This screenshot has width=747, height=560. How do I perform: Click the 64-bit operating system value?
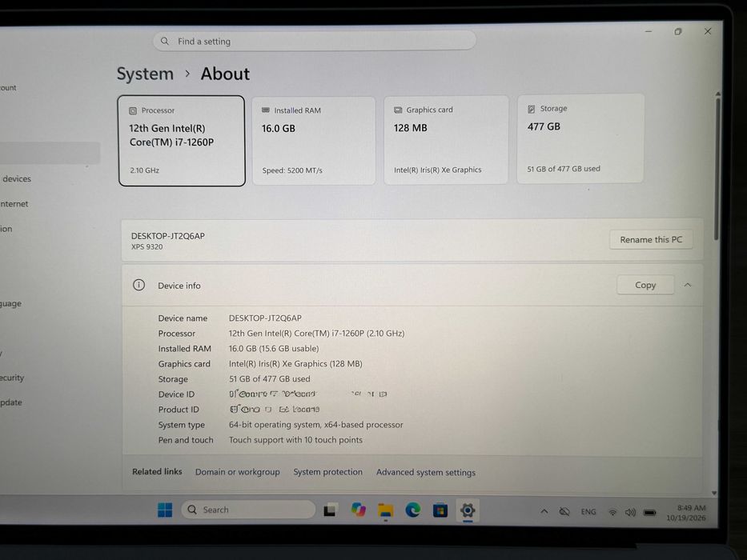(x=316, y=425)
